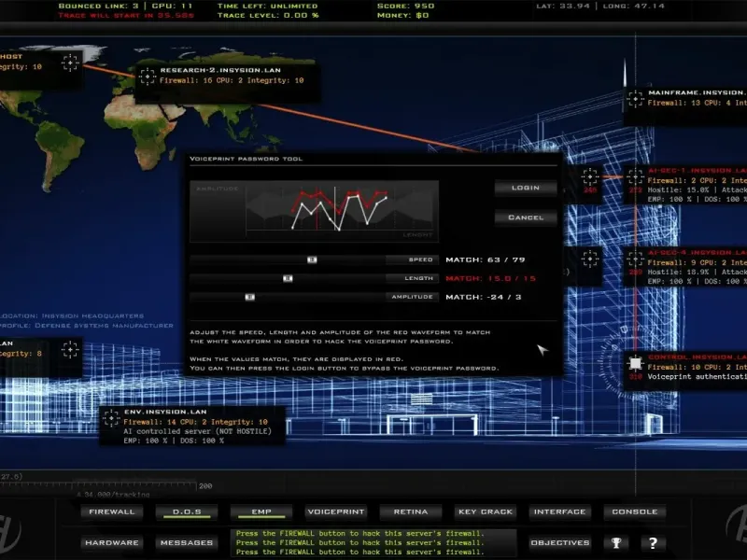Click the 'MATCH: 63 / 79' speed readout
The width and height of the screenshot is (747, 560).
pyautogui.click(x=485, y=260)
